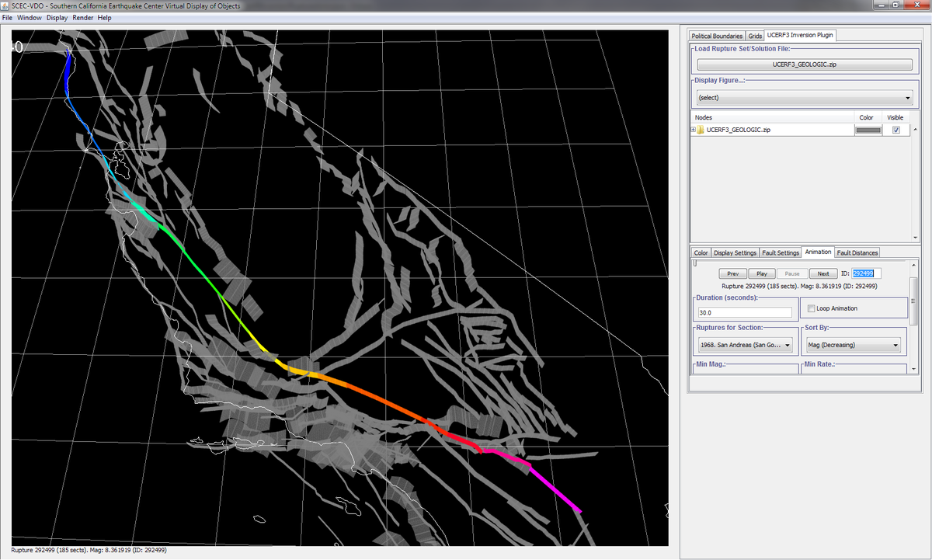Open the Display Figure select dropdown

[804, 98]
